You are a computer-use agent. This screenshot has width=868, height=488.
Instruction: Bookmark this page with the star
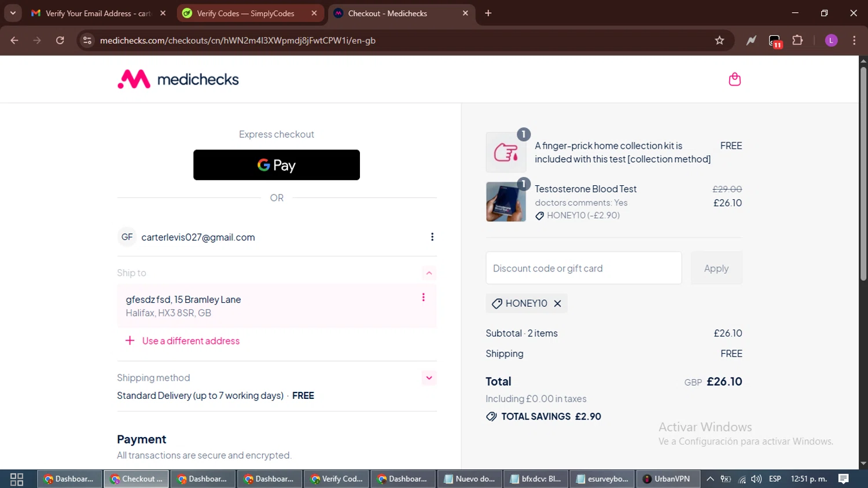coord(719,41)
